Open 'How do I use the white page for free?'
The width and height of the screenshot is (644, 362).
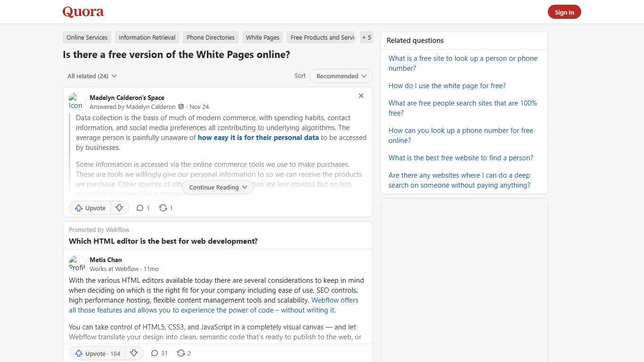pos(447,85)
